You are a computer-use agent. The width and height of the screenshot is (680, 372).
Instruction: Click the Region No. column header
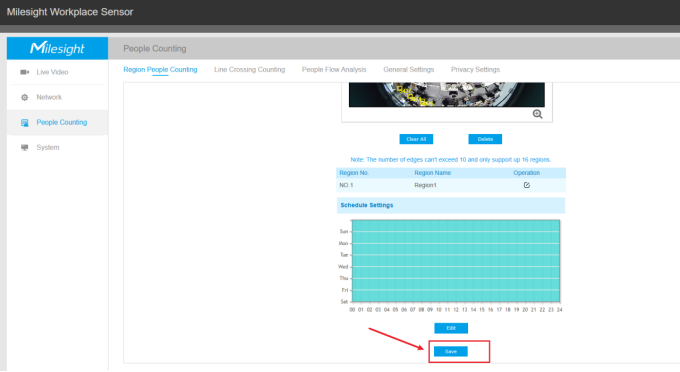354,173
